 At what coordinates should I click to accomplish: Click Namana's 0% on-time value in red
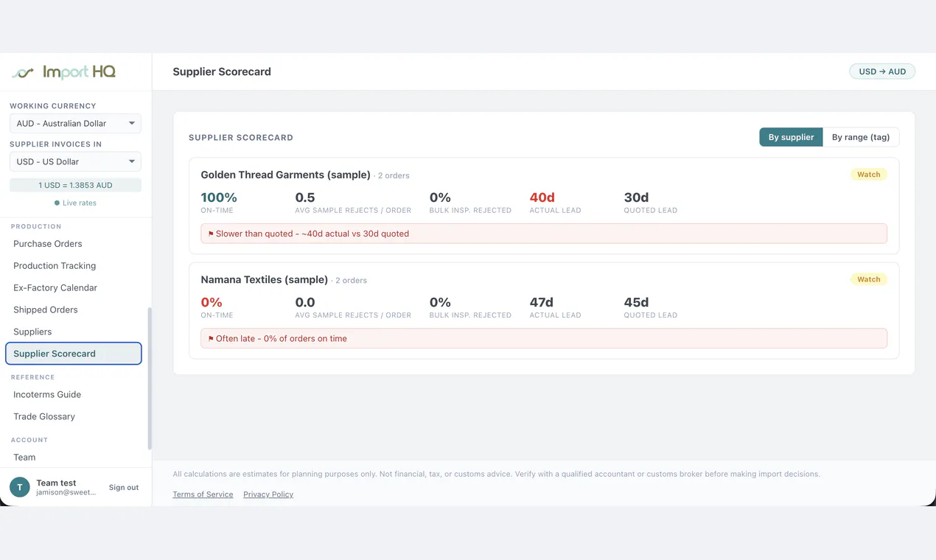point(212,302)
